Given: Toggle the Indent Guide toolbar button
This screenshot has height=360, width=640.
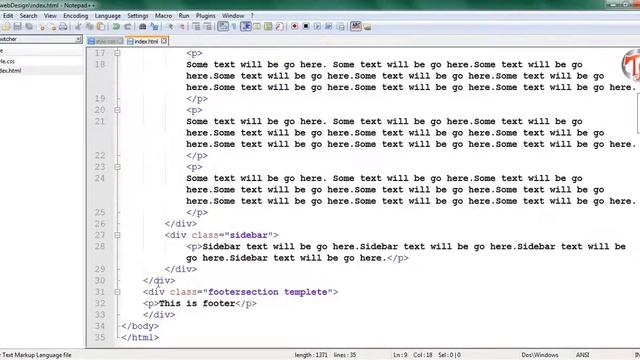Looking at the screenshot, I should [246, 27].
